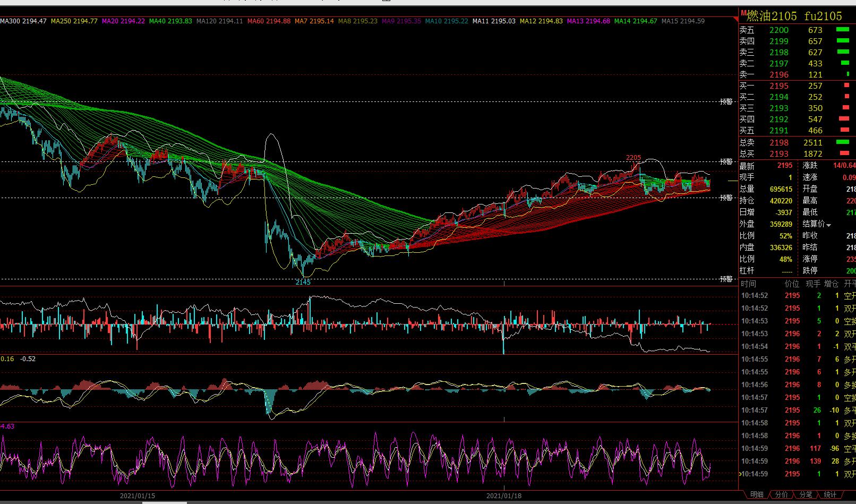Click the 内盘 value 336326
Viewport: 856px width, 504px height.
click(x=781, y=247)
